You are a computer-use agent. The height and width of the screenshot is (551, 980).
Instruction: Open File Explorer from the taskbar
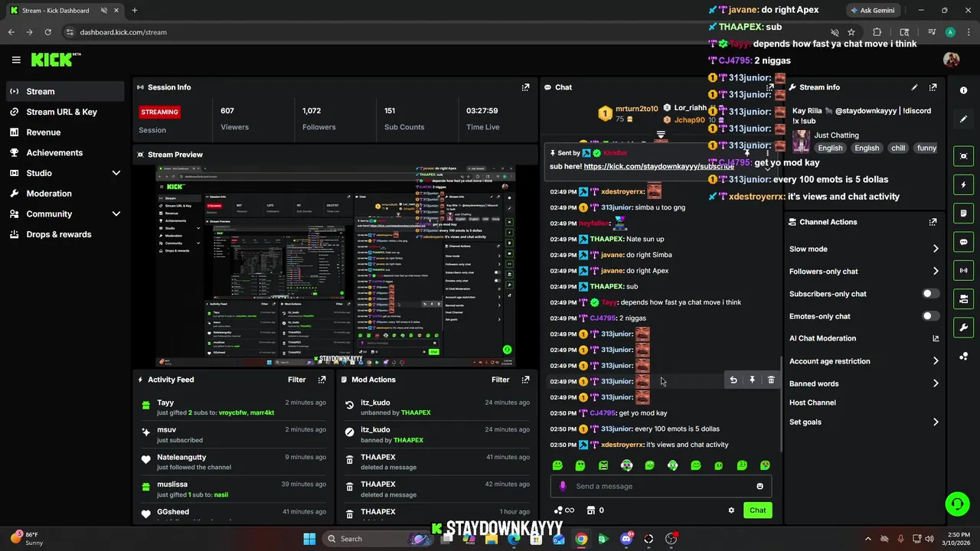(492, 539)
